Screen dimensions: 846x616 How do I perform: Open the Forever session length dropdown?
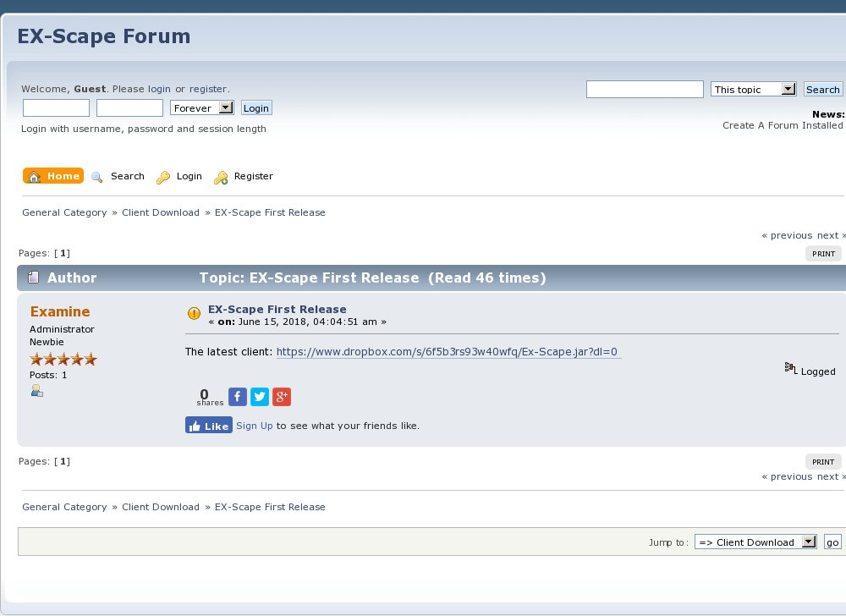click(202, 108)
